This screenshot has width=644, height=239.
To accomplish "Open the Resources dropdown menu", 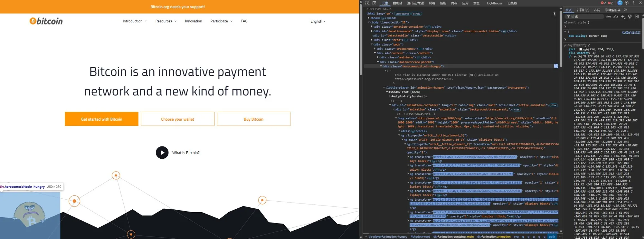I will coord(166,21).
